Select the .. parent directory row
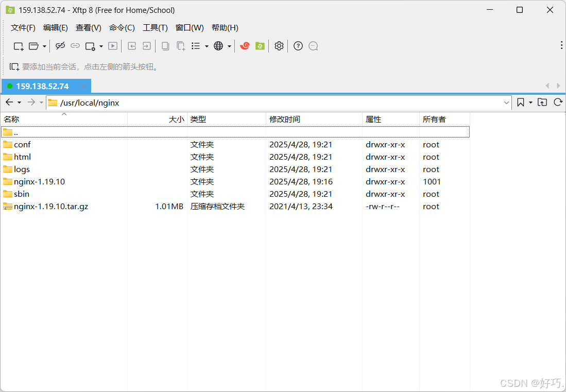Screen dimensions: 566x392 (x=235, y=132)
